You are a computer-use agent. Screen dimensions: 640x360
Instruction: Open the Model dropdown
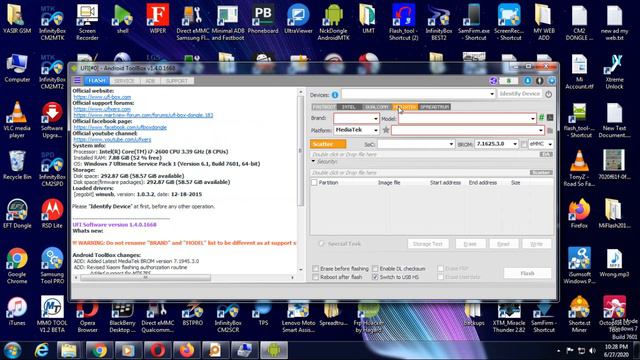(x=532, y=118)
